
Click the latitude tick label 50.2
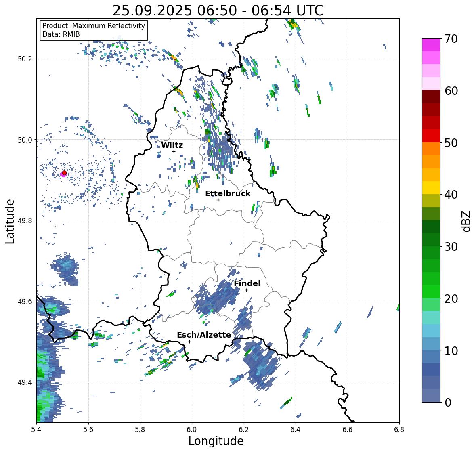pos(25,59)
